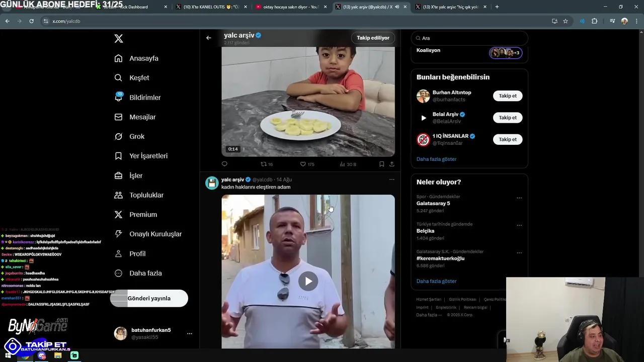Open Discord from taskbar
The height and width of the screenshot is (362, 644).
(42, 355)
